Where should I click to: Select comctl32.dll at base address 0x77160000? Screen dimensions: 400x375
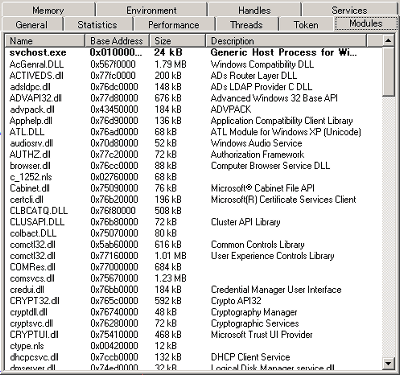click(193, 256)
